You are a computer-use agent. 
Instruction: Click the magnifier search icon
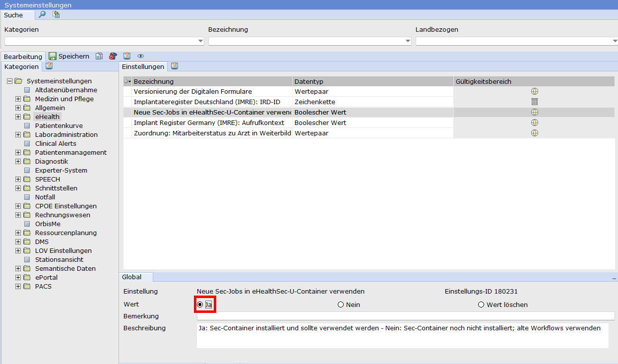(42, 14)
